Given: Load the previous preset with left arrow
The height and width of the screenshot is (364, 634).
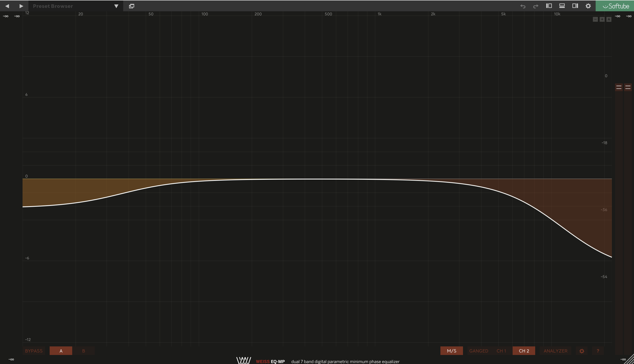Looking at the screenshot, I should pos(7,6).
